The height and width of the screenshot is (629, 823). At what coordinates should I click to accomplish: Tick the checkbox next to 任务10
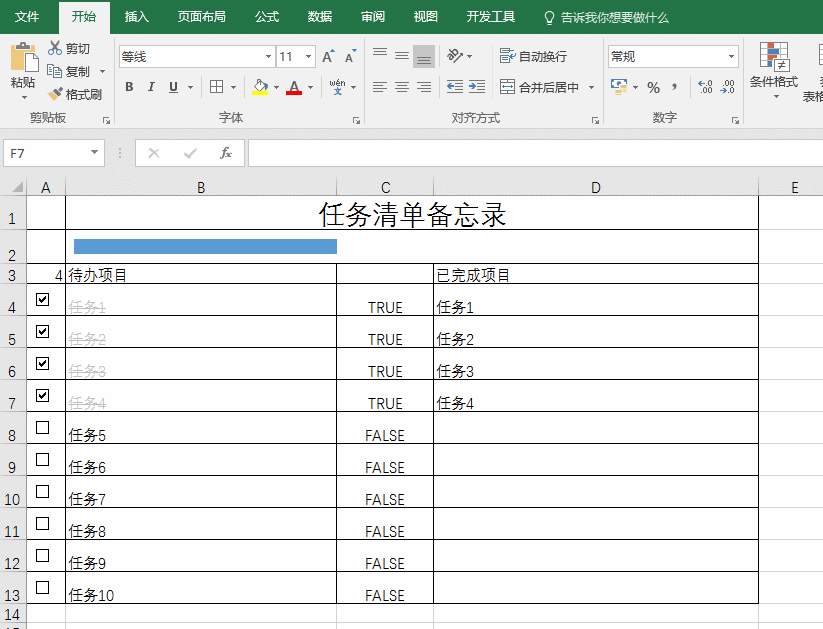click(x=42, y=587)
